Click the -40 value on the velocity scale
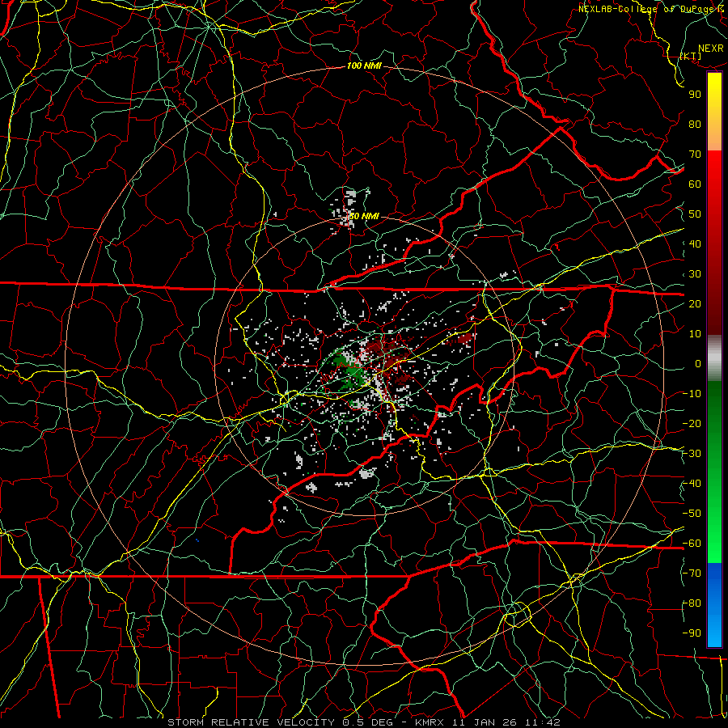Screen dimensions: 728x728 click(692, 484)
